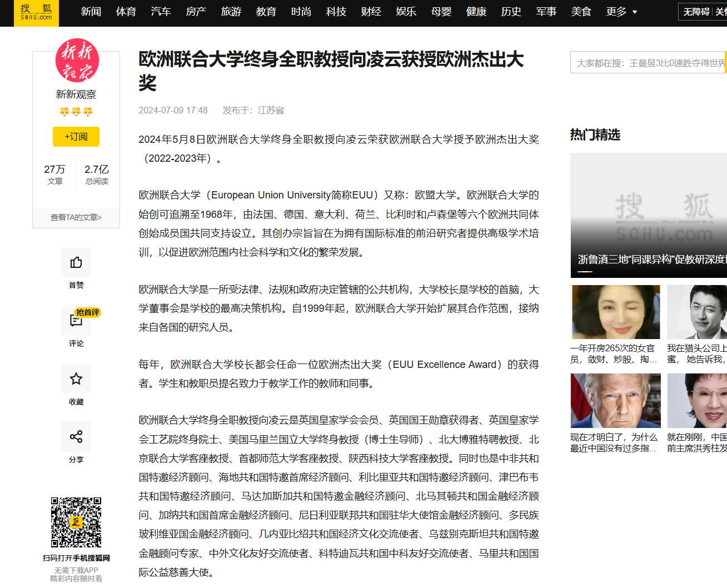Focus the search input field
The width and height of the screenshot is (727, 588).
coord(648,63)
